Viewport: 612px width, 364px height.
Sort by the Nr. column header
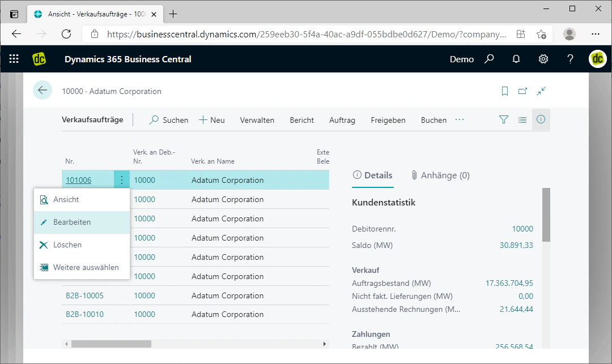[70, 161]
